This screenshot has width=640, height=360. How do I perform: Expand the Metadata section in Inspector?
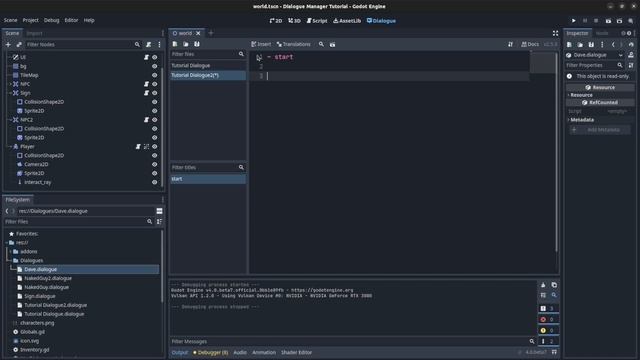pyautogui.click(x=569, y=120)
